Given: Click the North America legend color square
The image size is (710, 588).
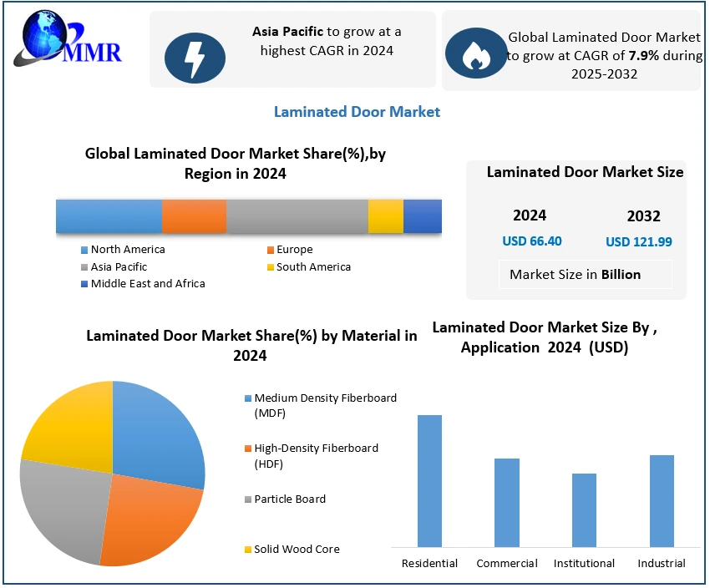Looking at the screenshot, I should point(84,250).
